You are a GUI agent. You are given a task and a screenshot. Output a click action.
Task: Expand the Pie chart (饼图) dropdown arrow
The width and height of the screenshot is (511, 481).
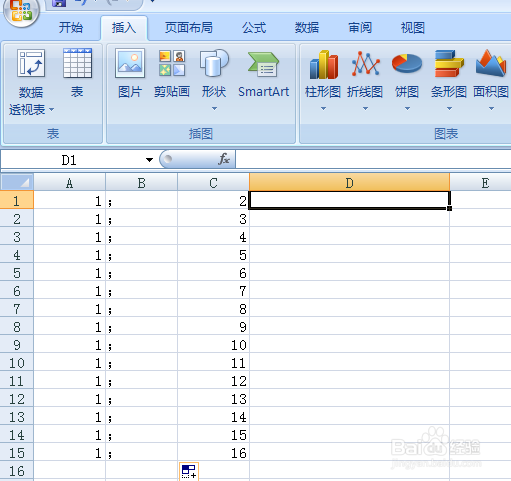[x=407, y=108]
